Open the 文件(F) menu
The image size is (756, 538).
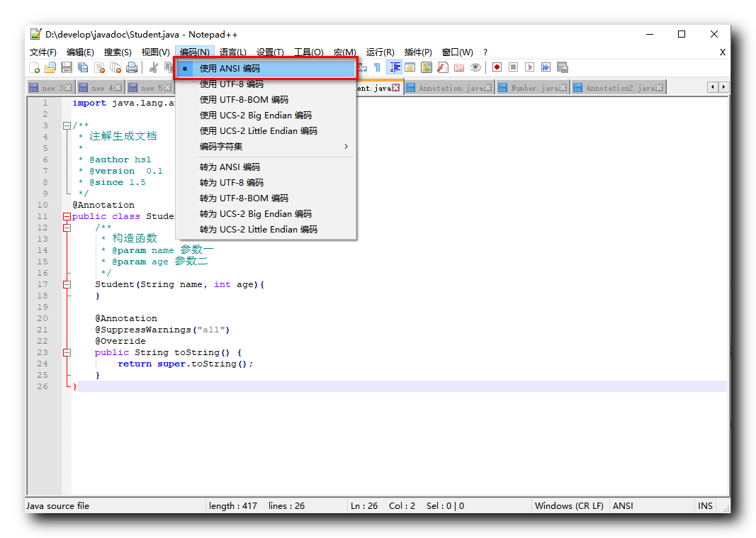click(43, 52)
